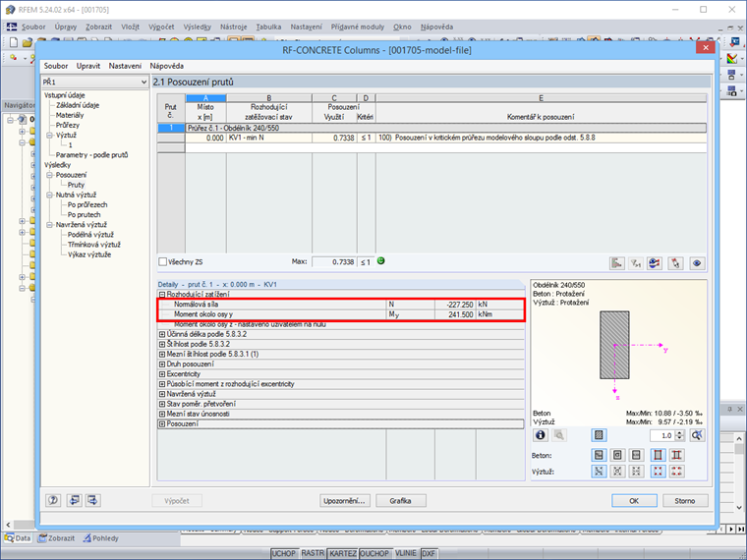Select Základní údaje in the tree
The image size is (747, 560).
pos(78,105)
